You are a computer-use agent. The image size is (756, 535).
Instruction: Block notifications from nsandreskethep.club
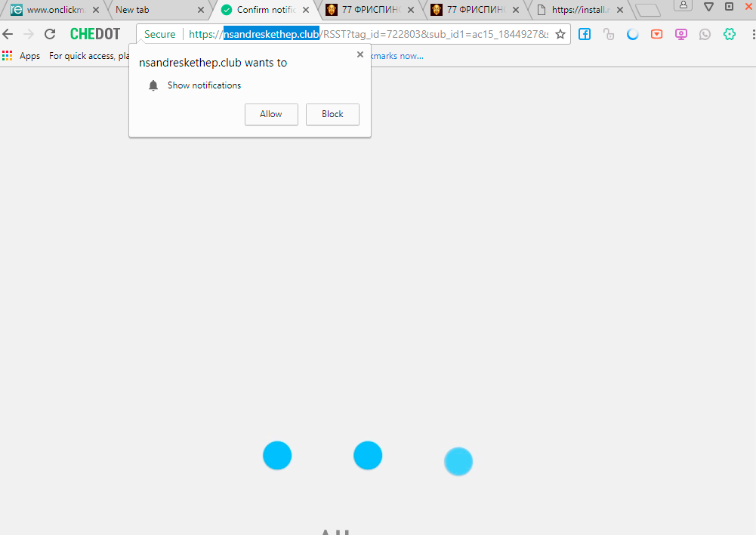pyautogui.click(x=332, y=114)
